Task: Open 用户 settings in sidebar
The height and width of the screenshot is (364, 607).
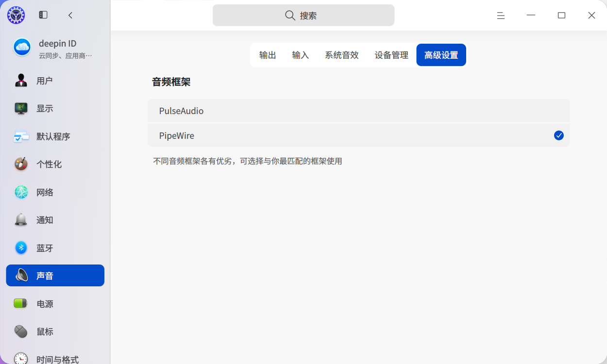Action: (x=55, y=81)
